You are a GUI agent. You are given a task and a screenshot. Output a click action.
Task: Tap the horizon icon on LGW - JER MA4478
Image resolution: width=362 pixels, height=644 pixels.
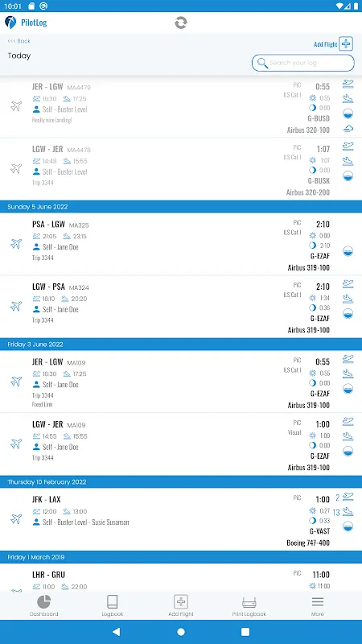(x=348, y=176)
